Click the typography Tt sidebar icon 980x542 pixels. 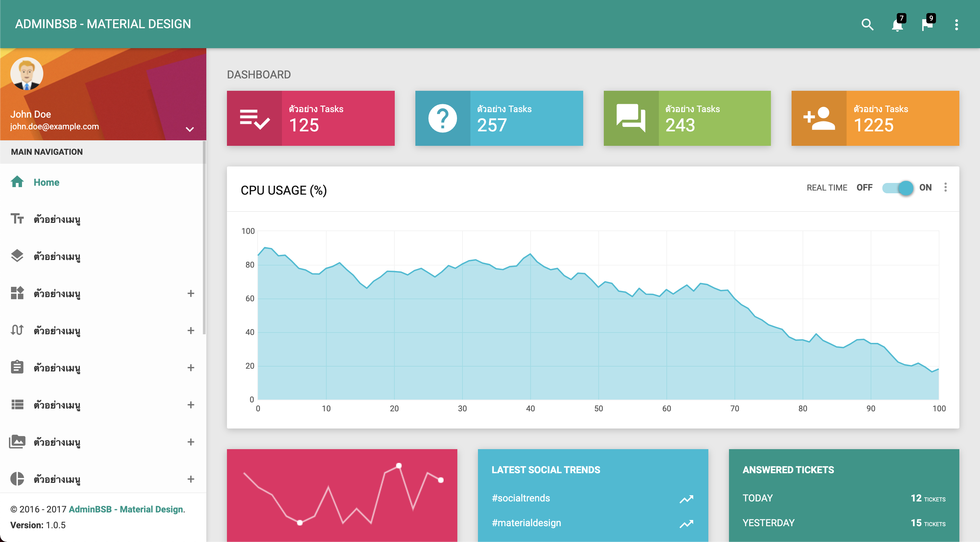coord(17,219)
